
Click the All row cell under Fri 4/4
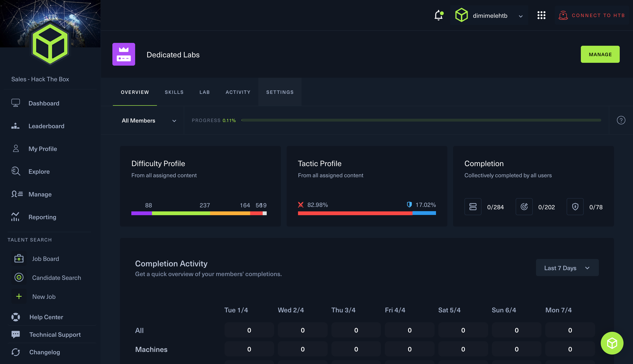[409, 330]
